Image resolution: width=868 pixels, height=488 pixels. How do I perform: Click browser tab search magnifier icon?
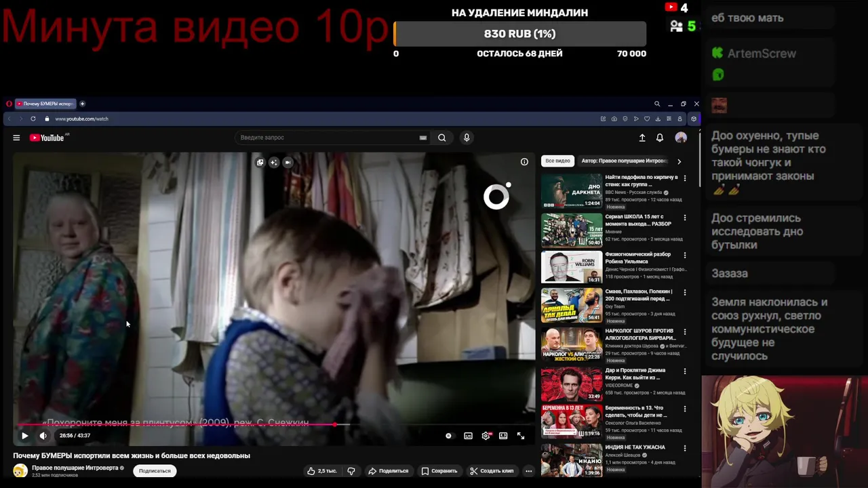click(657, 104)
